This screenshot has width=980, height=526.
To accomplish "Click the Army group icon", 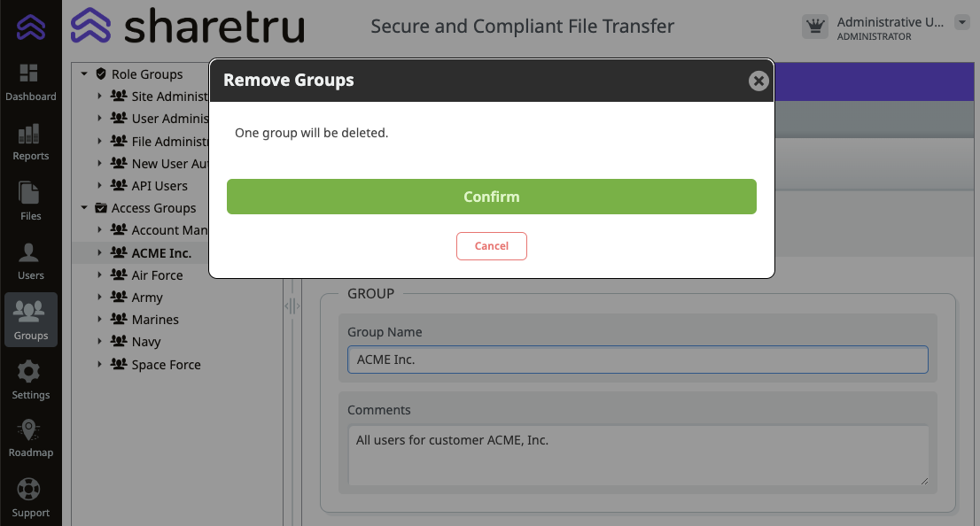I will click(x=119, y=297).
